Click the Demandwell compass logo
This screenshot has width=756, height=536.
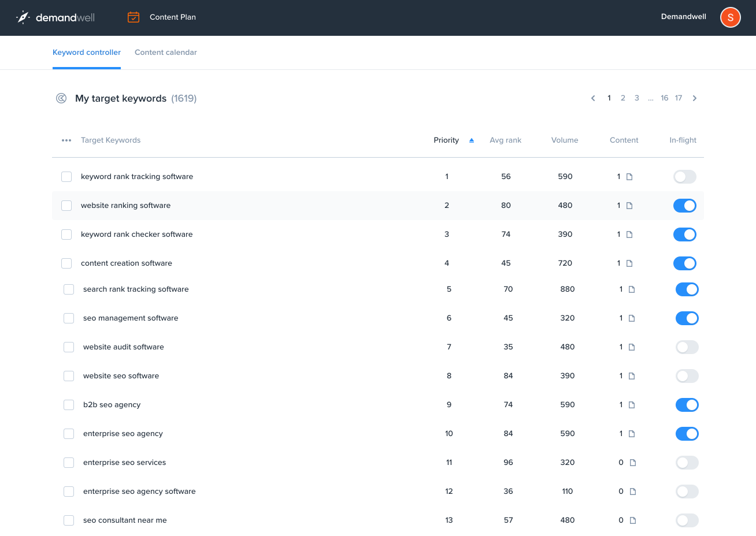tap(23, 17)
